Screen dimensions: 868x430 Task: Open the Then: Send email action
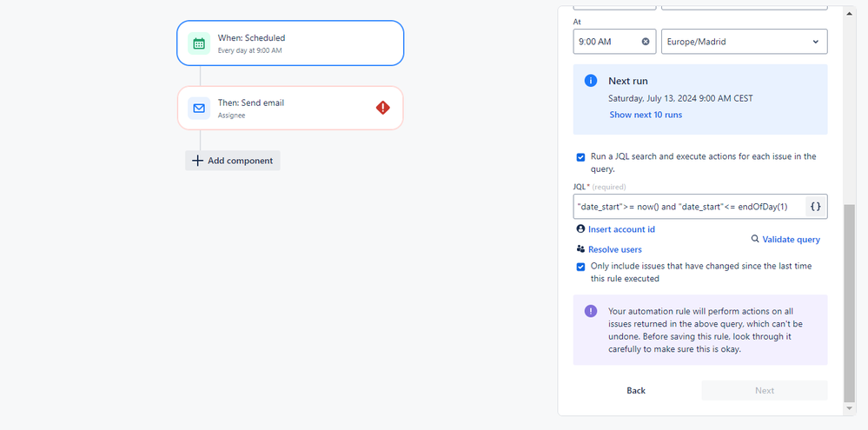(290, 108)
